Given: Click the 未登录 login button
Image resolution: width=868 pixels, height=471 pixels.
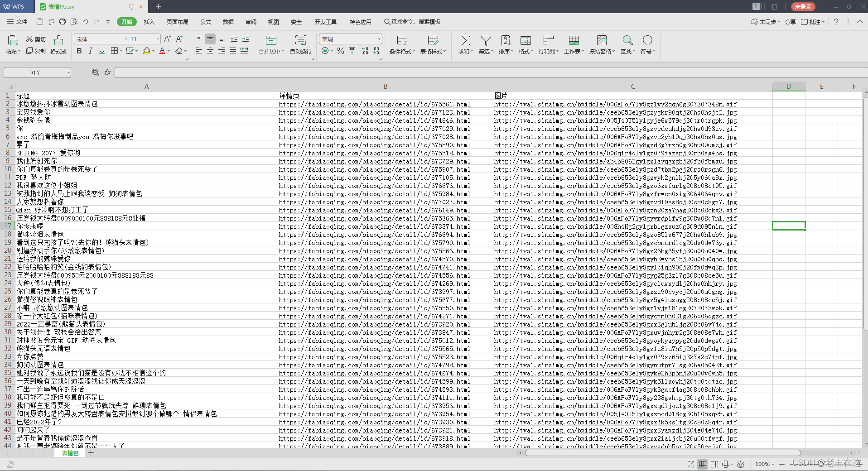Looking at the screenshot, I should [x=803, y=7].
